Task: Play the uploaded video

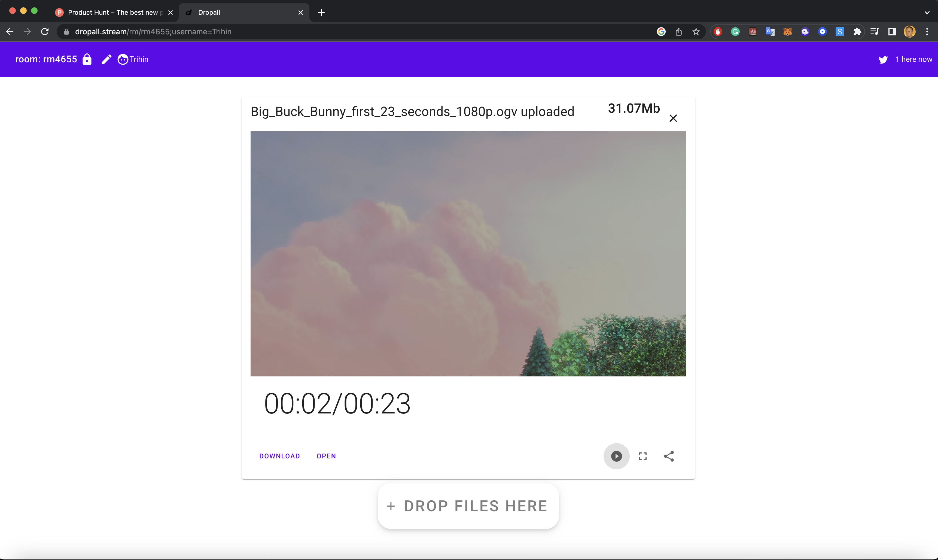Action: (616, 456)
